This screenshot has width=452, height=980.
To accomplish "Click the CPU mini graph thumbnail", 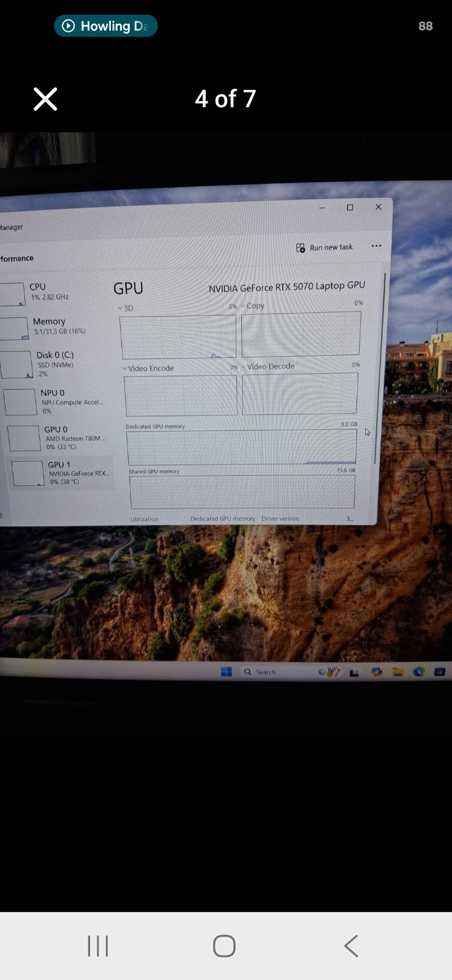I will coord(12,294).
